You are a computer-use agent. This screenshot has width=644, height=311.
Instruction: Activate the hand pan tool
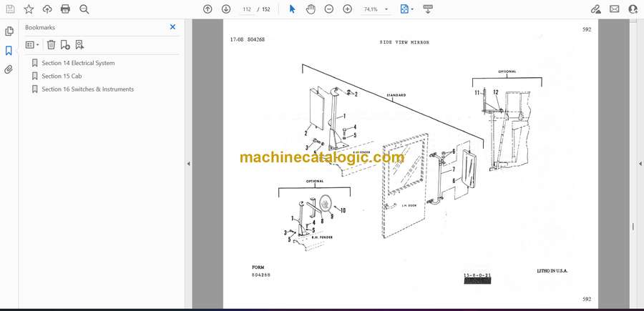pos(311,9)
